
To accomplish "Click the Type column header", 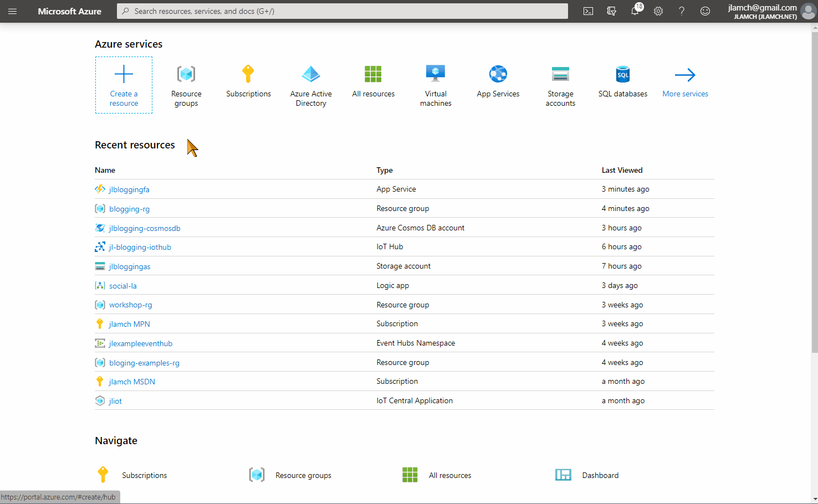I will click(385, 170).
